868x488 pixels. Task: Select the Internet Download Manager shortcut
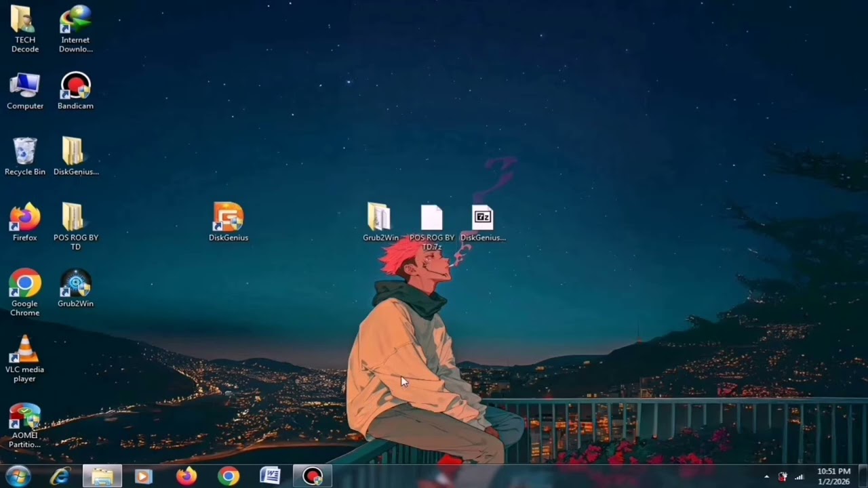point(75,28)
